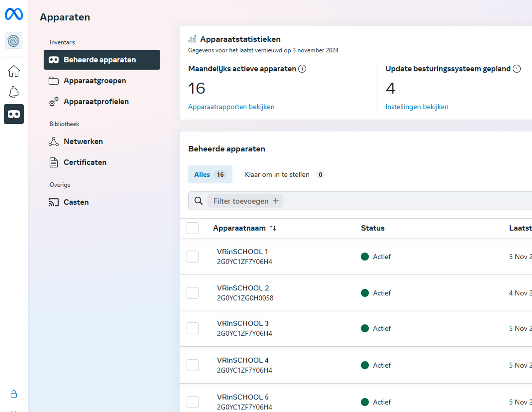
Task: Open the organization spiral avatar
Action: point(14,41)
